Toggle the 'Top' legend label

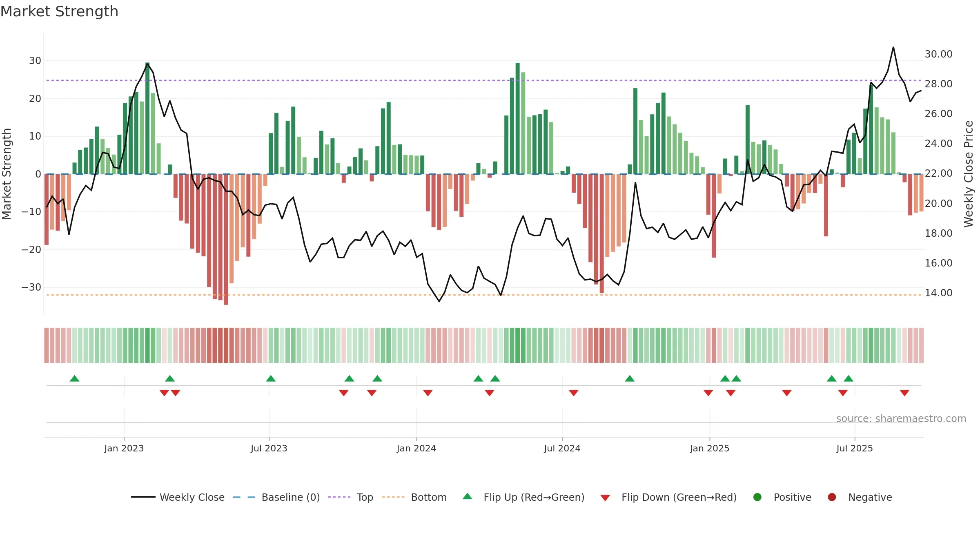365,498
